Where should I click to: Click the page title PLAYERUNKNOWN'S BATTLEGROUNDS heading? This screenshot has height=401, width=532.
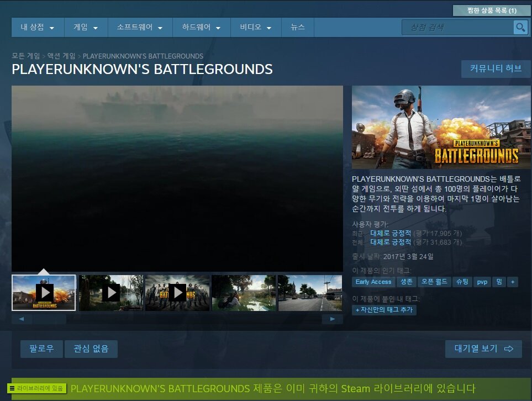coord(142,69)
